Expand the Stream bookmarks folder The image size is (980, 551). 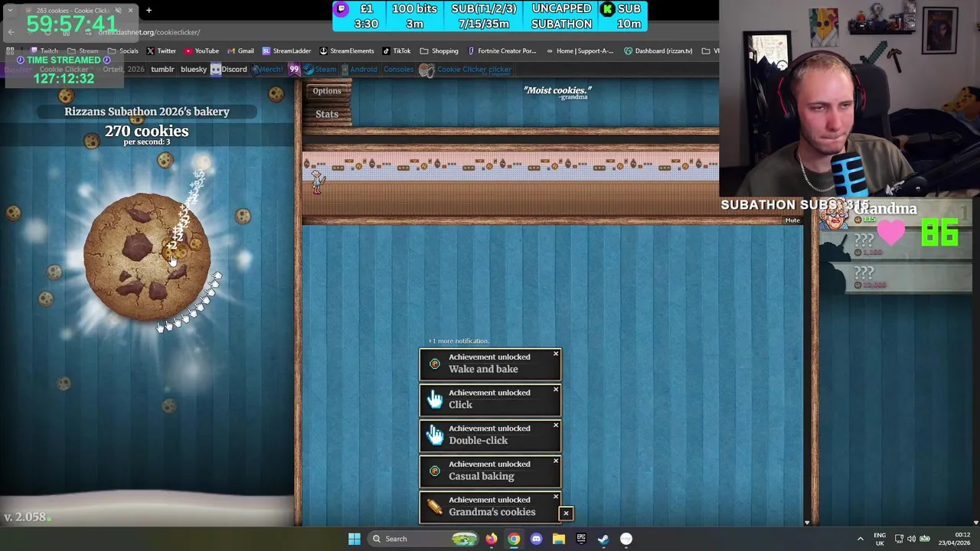point(83,51)
